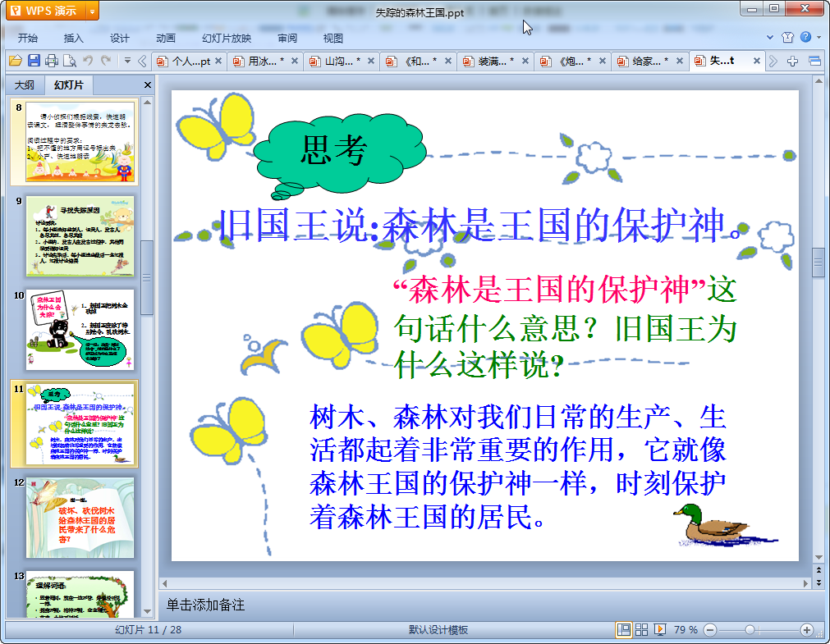Viewport: 830px width, 644px height.
Task: Go to previous slide double-arrow button
Action: (819, 570)
